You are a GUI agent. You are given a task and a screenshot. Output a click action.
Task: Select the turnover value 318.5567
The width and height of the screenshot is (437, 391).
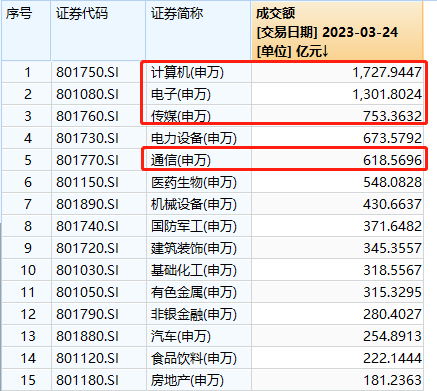392,270
